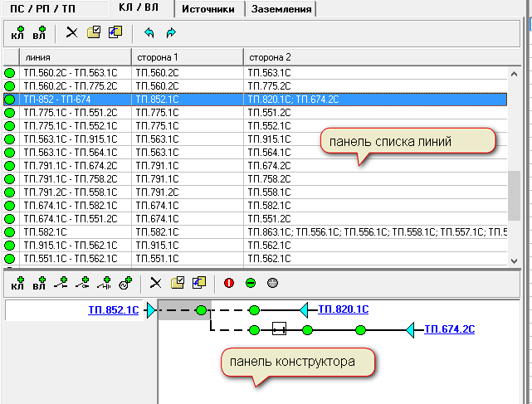Click the line list vertical scrollbar thumb
This screenshot has width=532, height=404.
coord(515,196)
